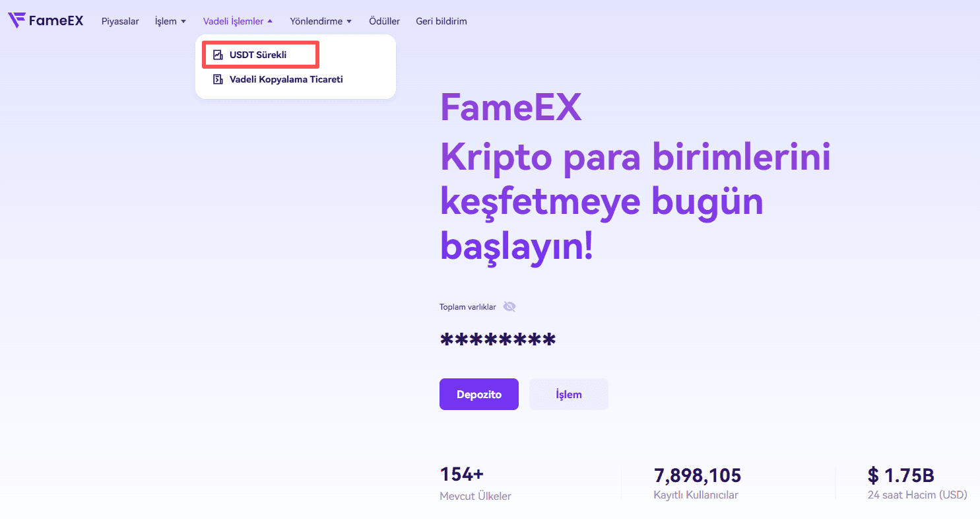The image size is (980, 519).
Task: Toggle total assets visibility eye icon
Action: click(509, 306)
